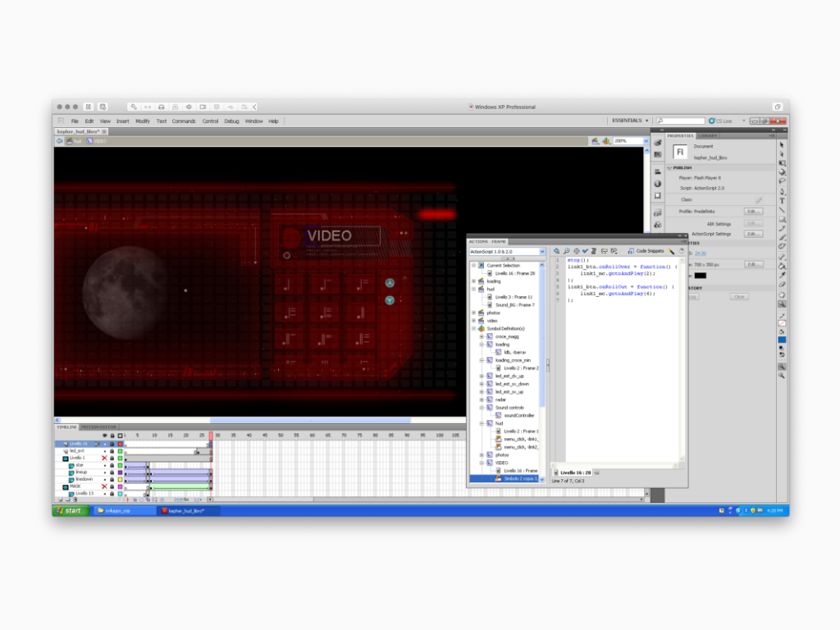The height and width of the screenshot is (630, 840).
Task: Click Add new item to script icon
Action: tap(557, 251)
